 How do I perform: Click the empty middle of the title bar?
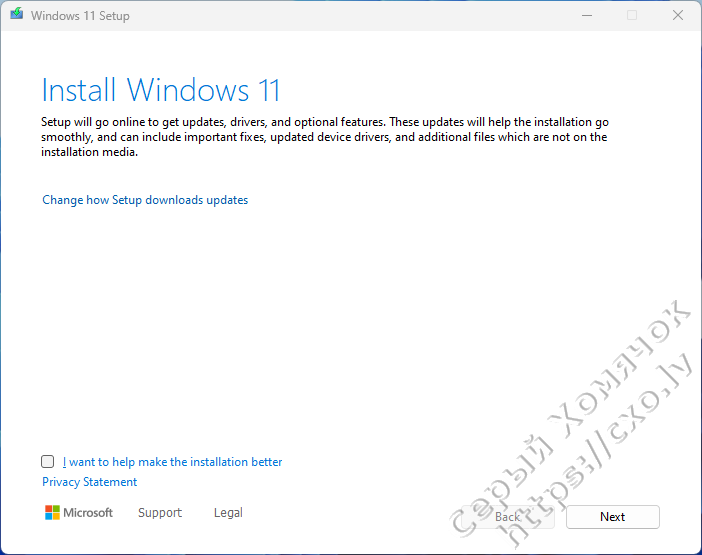tap(350, 16)
